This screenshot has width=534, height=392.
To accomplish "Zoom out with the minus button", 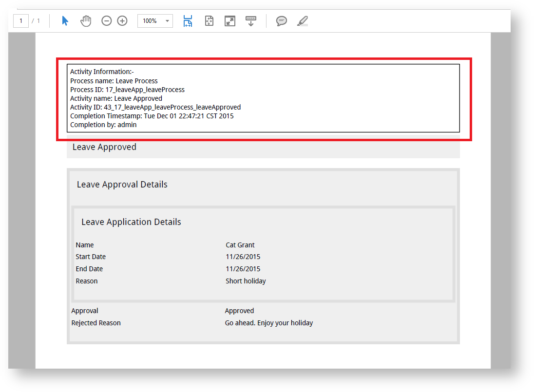I will tap(106, 21).
